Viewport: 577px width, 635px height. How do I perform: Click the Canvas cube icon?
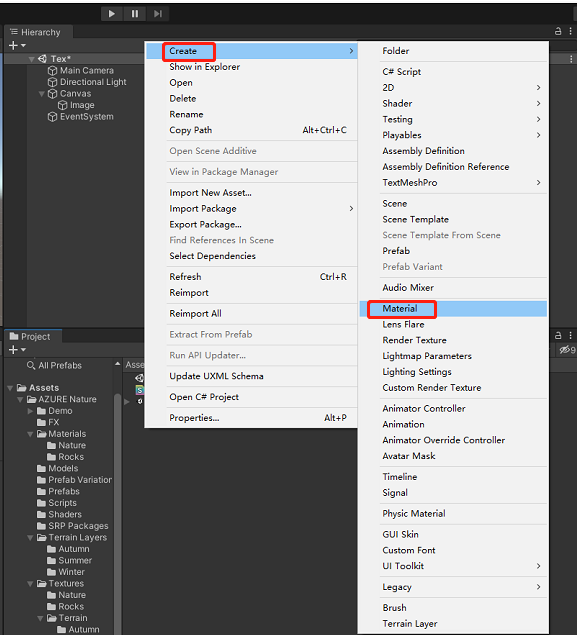point(52,94)
